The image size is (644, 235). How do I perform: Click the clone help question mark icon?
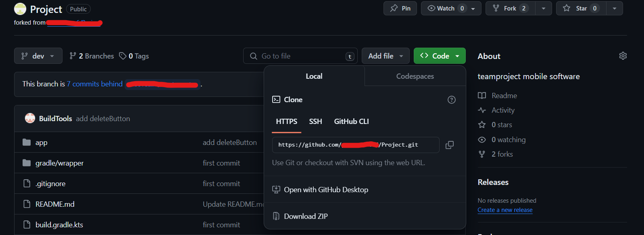[x=451, y=100]
